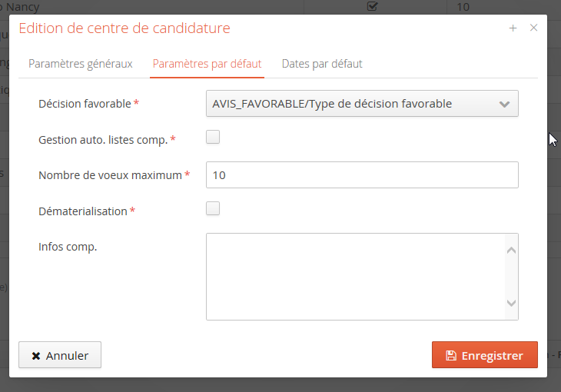This screenshot has height=392, width=561.
Task: Click the floppy disk icon on Enregistrer
Action: point(451,356)
